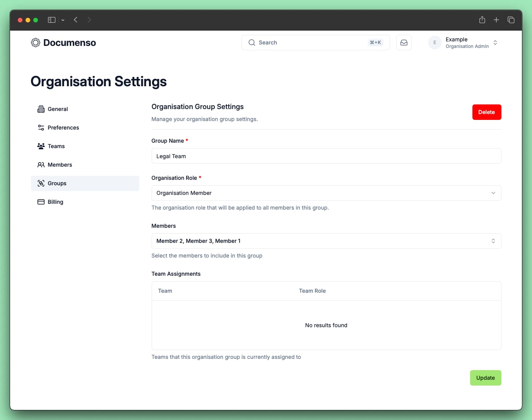Click the Documenso logo icon
Viewport: 532px width, 420px height.
(x=36, y=43)
